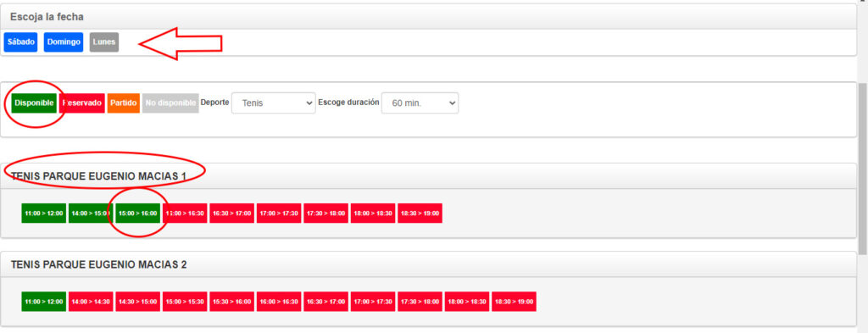Viewport: 868px width, 333px height.
Task: Click reserved 16:00 > 16:30 on Macias 2
Action: click(x=279, y=302)
